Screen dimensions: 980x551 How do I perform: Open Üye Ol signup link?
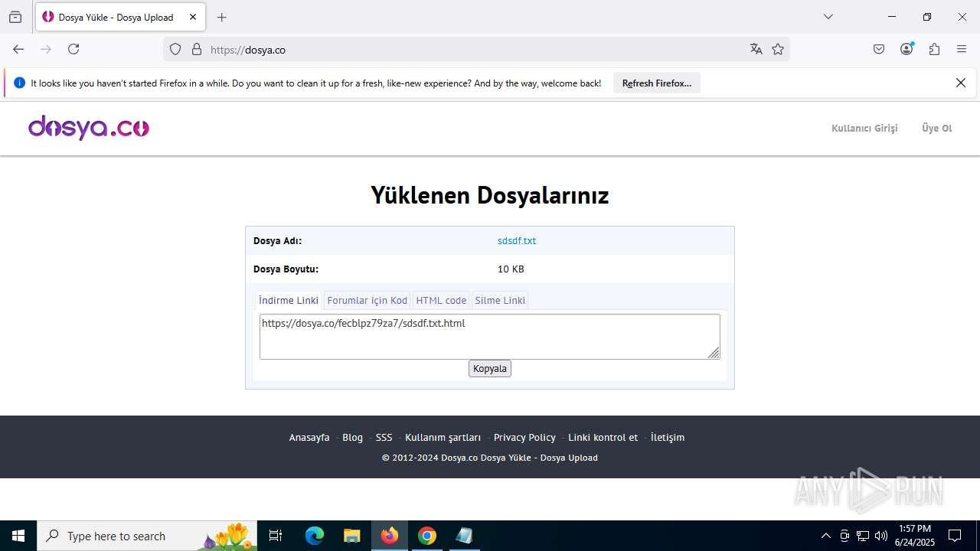pyautogui.click(x=937, y=128)
